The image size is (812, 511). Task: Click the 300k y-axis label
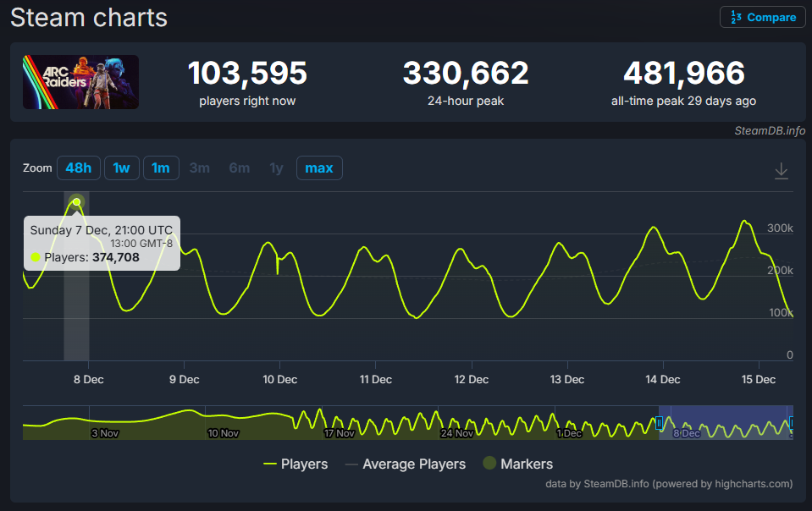click(780, 228)
